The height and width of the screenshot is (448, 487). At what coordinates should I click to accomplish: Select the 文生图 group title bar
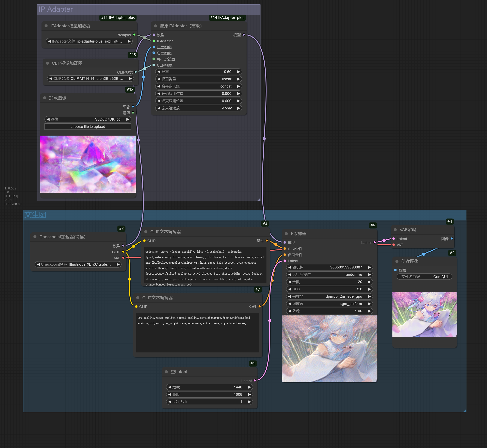click(x=35, y=215)
